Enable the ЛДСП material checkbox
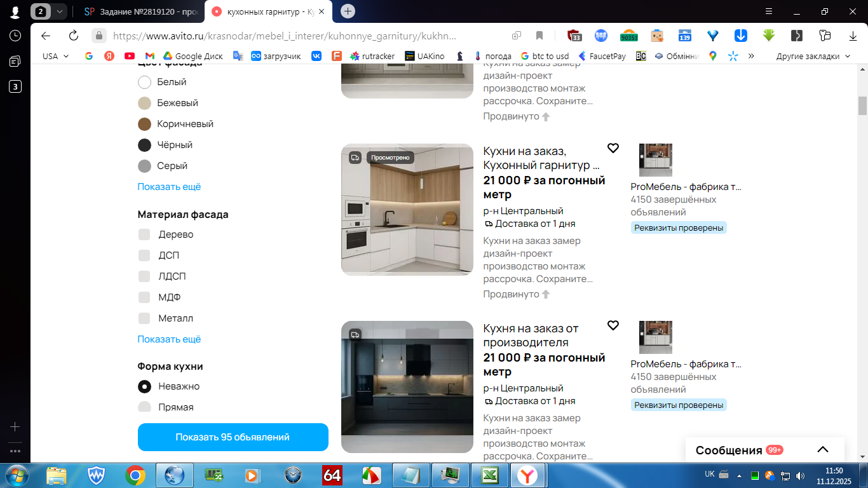This screenshot has height=488, width=868. click(x=144, y=276)
